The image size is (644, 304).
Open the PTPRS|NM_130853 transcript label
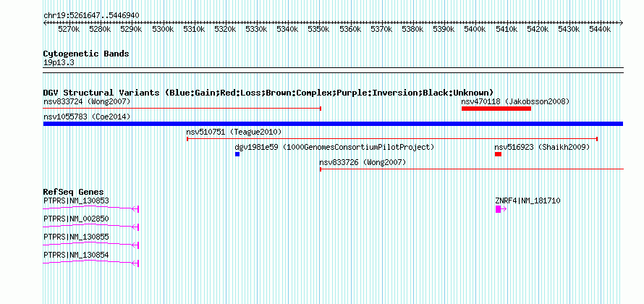click(76, 201)
